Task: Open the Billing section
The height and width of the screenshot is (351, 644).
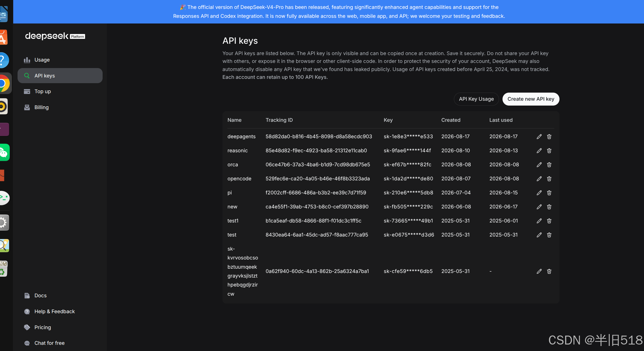Action: pos(60,107)
